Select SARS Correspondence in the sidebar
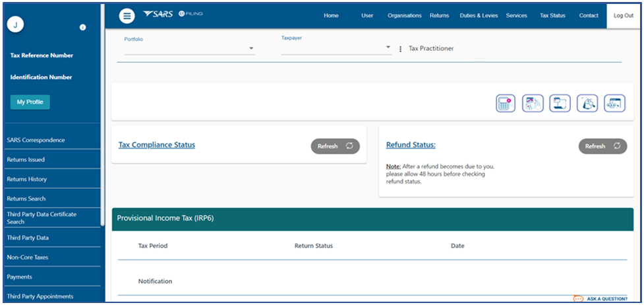The height and width of the screenshot is (305, 644). tap(36, 140)
